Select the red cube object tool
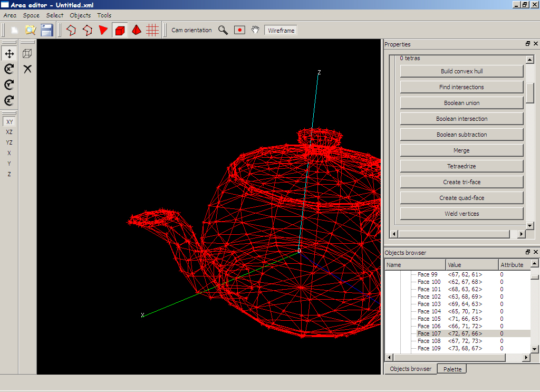Viewport: 540px width, 392px height. pos(120,30)
